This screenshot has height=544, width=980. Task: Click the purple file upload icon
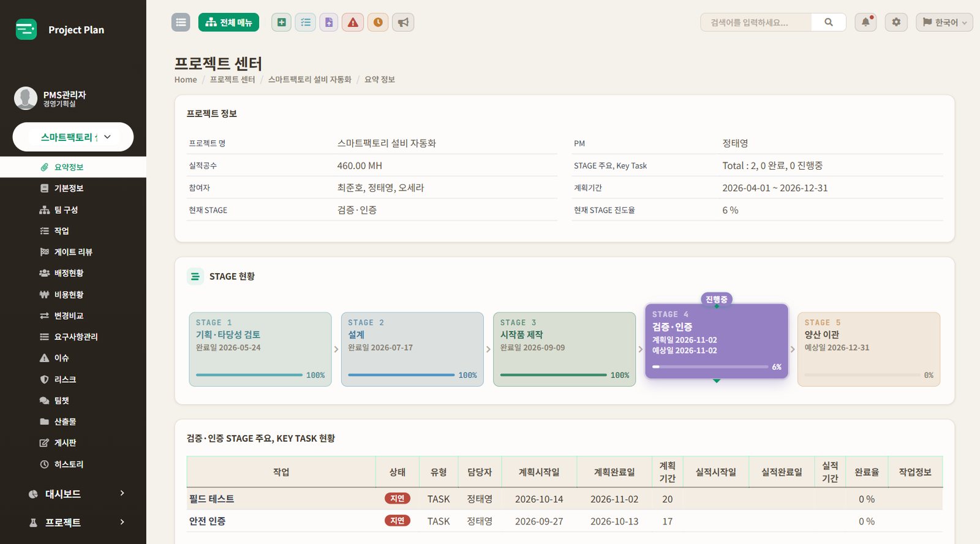click(x=329, y=22)
